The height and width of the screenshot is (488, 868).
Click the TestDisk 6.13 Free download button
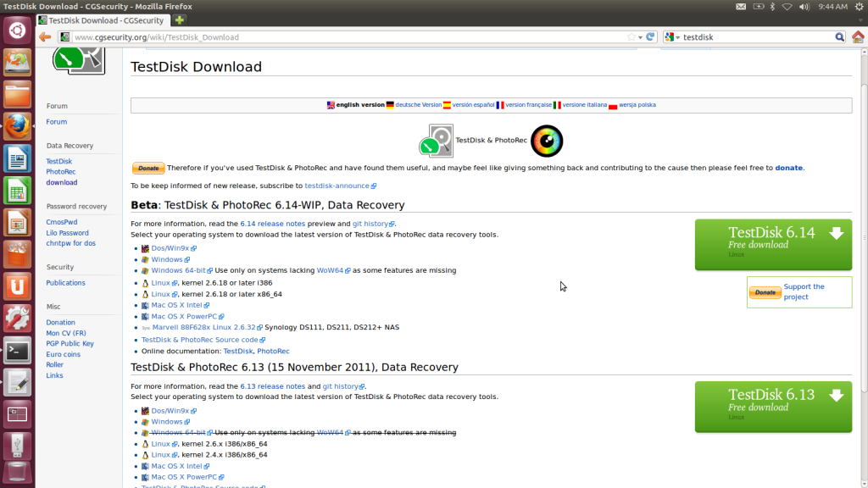point(773,407)
